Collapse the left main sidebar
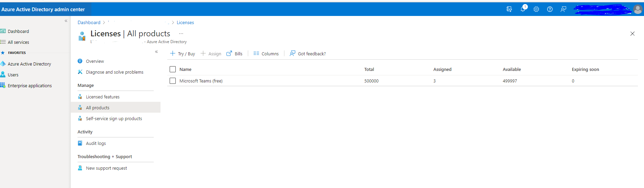This screenshot has width=644, height=188. 66,21
